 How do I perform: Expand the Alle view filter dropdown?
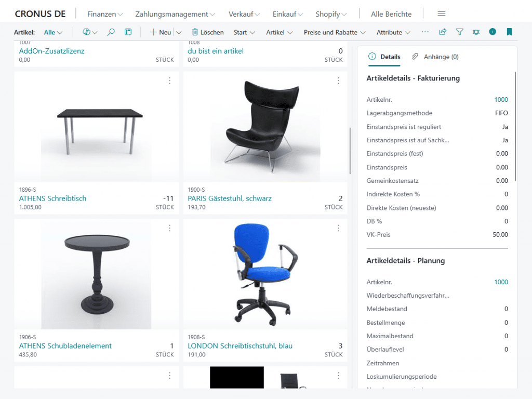[x=53, y=32]
